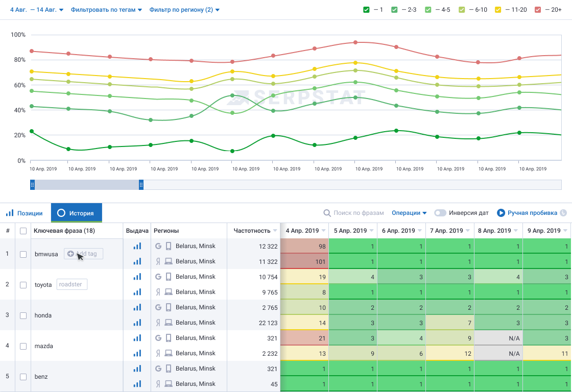Open 6 Апр. 2019 column dropdown arrow
This screenshot has width=572, height=392.
[x=420, y=231]
